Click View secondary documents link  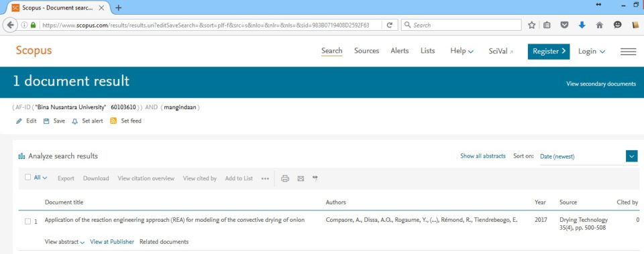click(601, 84)
